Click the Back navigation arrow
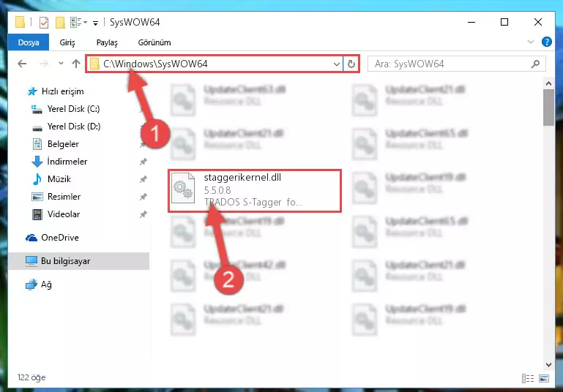 22,64
